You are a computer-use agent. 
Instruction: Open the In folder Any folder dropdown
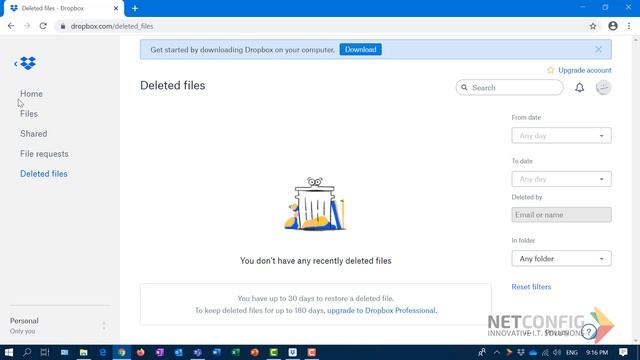(x=561, y=259)
